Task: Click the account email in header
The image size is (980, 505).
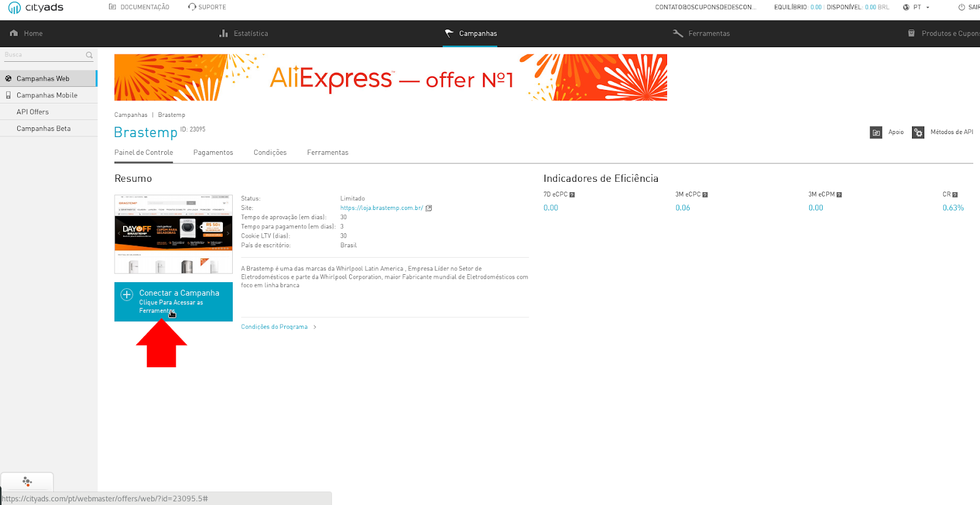Action: [x=706, y=7]
